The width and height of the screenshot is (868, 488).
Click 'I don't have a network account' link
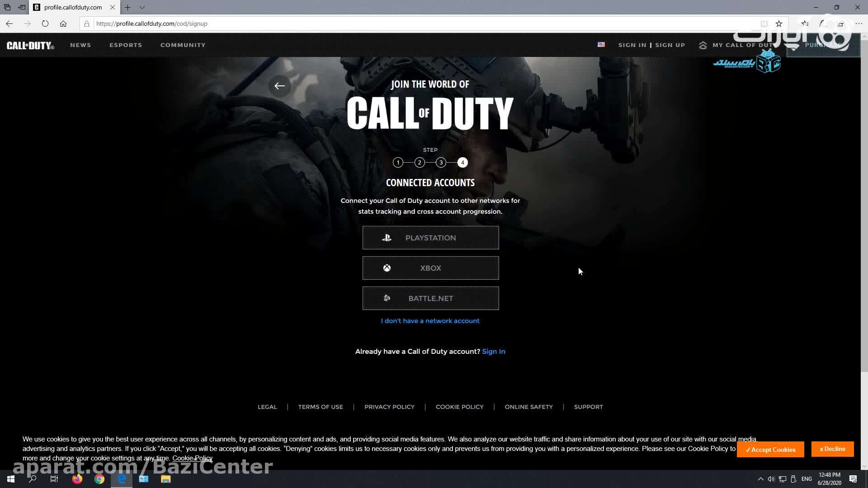click(x=430, y=321)
